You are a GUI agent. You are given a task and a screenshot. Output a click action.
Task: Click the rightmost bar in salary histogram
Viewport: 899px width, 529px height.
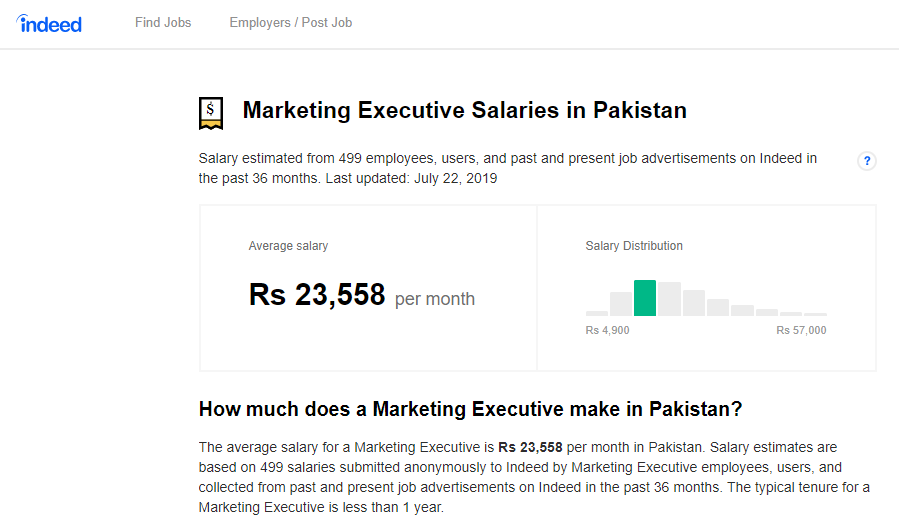pos(816,314)
